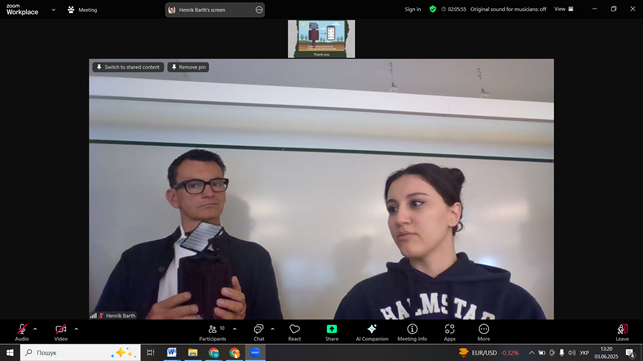Click Switch to shared content button

(128, 67)
